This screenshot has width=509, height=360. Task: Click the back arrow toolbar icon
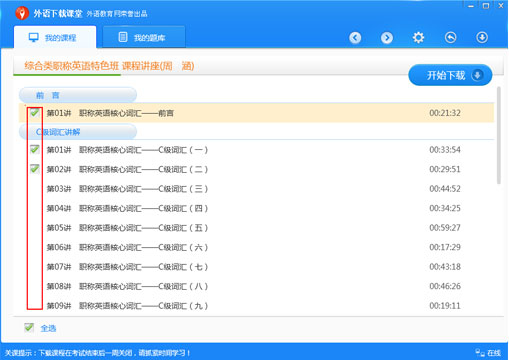355,38
